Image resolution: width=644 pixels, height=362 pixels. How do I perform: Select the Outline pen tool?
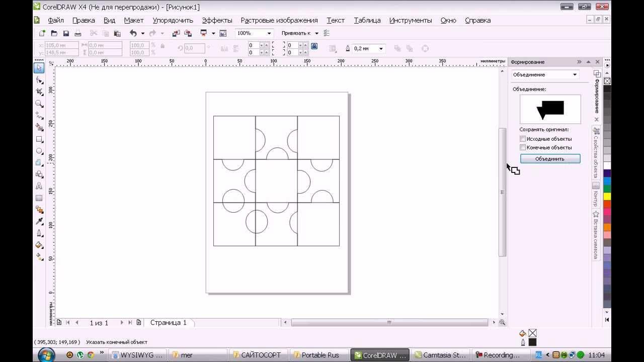click(39, 233)
